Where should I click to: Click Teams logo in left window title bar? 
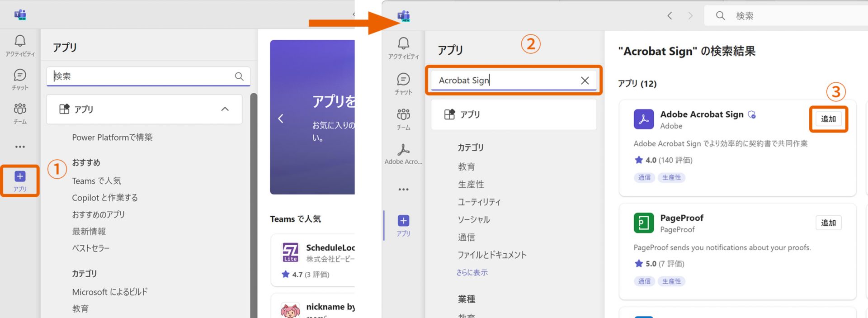[20, 15]
